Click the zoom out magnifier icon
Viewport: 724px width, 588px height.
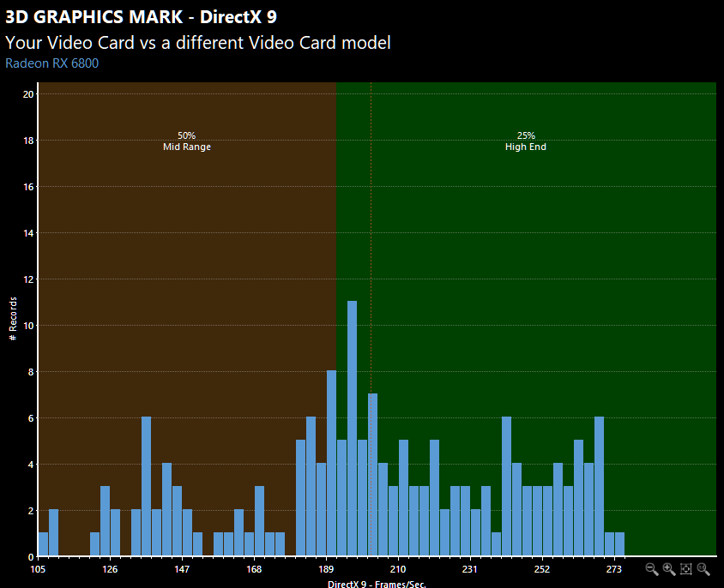click(651, 569)
